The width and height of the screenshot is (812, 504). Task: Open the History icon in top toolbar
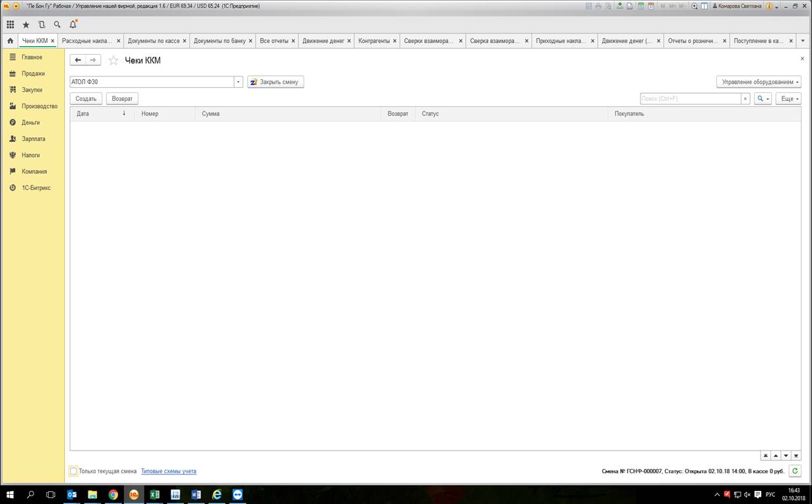pyautogui.click(x=42, y=24)
